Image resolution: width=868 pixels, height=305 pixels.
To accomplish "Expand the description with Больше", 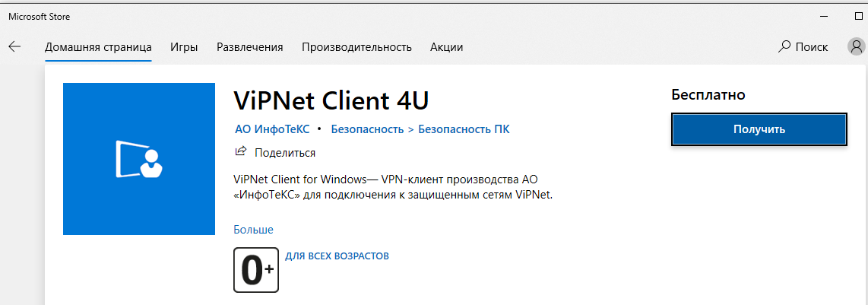I will [253, 230].
